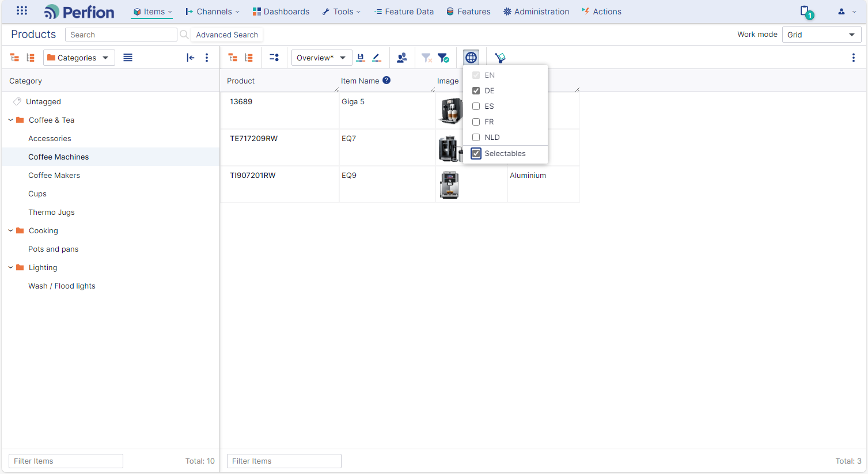This screenshot has width=868, height=474.
Task: Click the grid Filter Items field
Action: coord(284,461)
